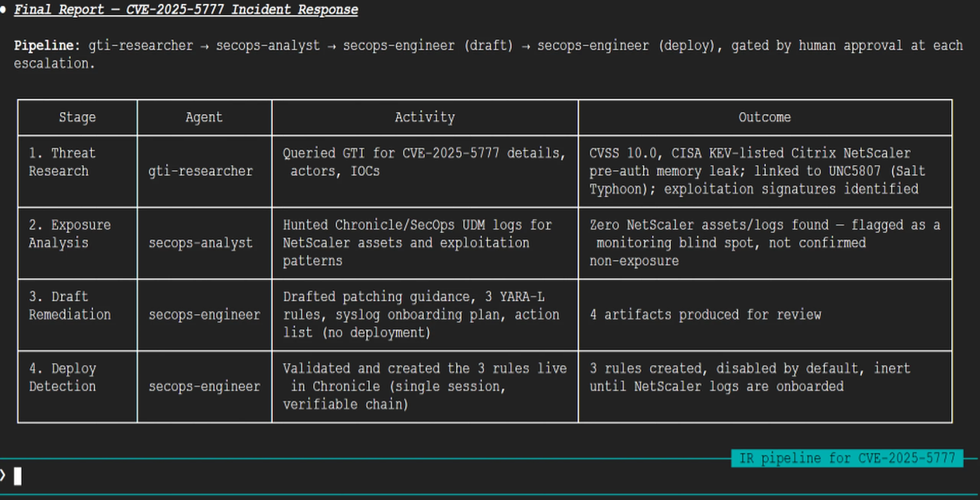
Task: Click 'secops-engineer (draft)' in the pipeline line
Action: (428, 46)
